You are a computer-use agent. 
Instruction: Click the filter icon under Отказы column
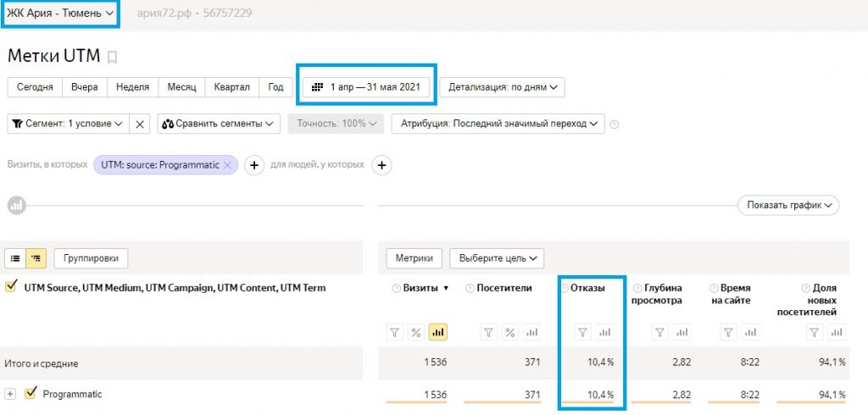click(582, 333)
